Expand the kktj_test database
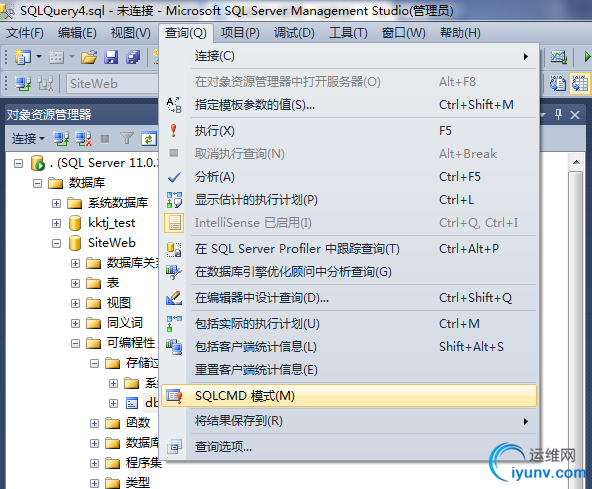Image resolution: width=592 pixels, height=489 pixels. 56,224
